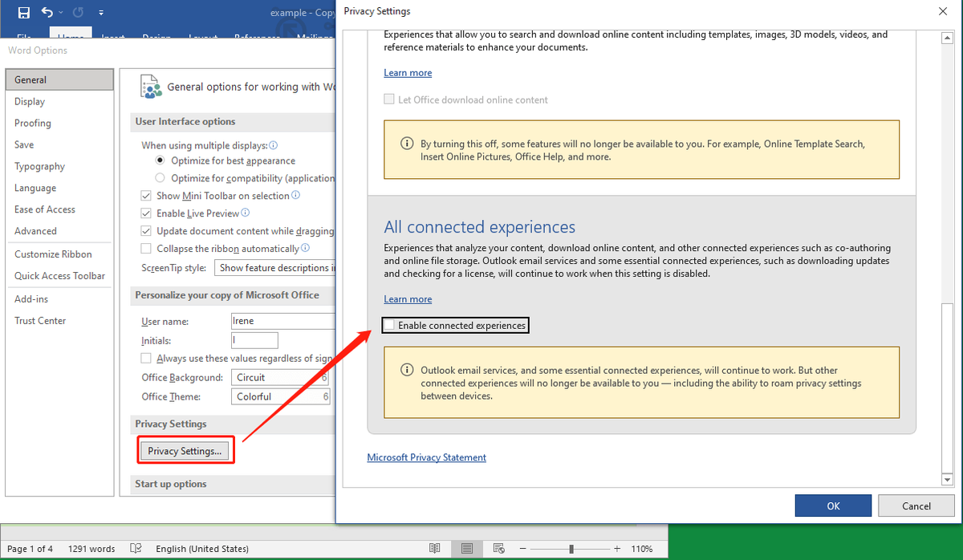This screenshot has height=560, width=963.
Task: Enable the connected experiences checkbox
Action: coord(389,326)
